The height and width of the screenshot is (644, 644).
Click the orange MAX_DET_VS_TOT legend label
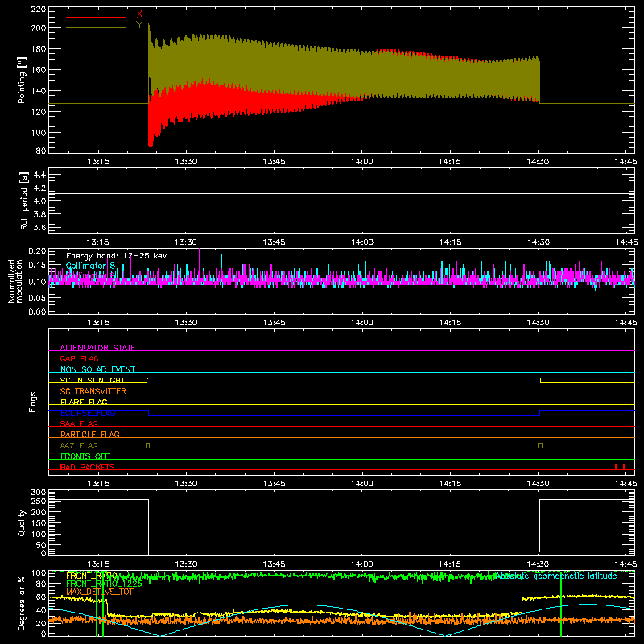[100, 592]
